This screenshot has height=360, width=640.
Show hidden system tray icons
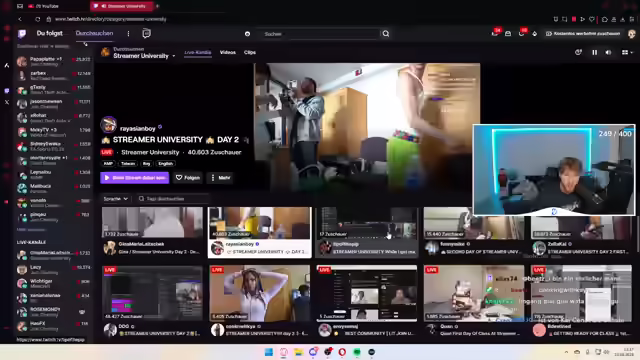566,352
